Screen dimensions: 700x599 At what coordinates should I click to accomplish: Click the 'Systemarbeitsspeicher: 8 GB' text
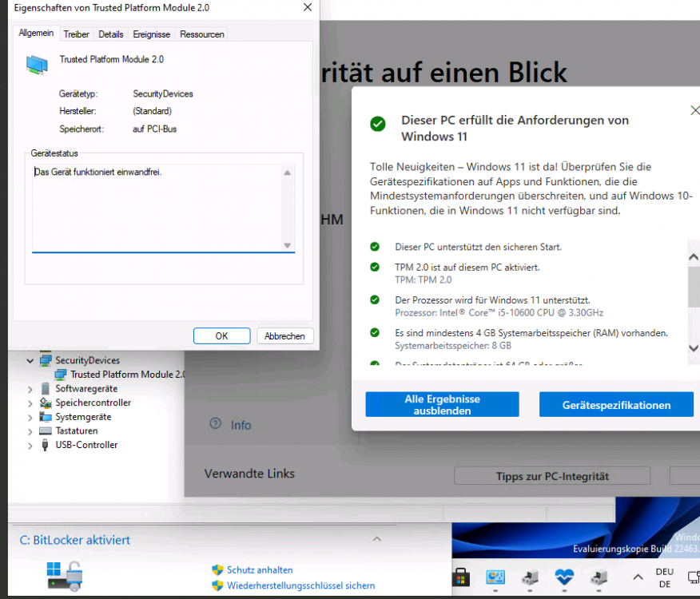click(453, 346)
